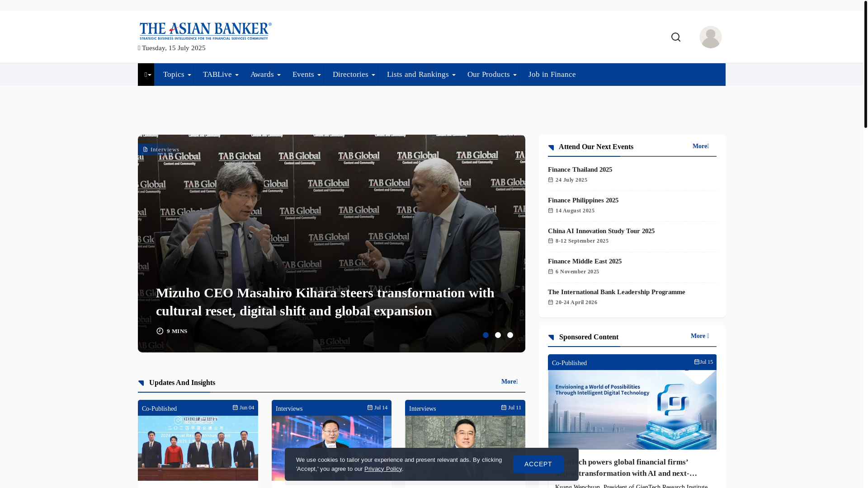Open China AI Innovation Study Tour 2025
Image resolution: width=868 pixels, height=488 pixels.
coord(601,231)
